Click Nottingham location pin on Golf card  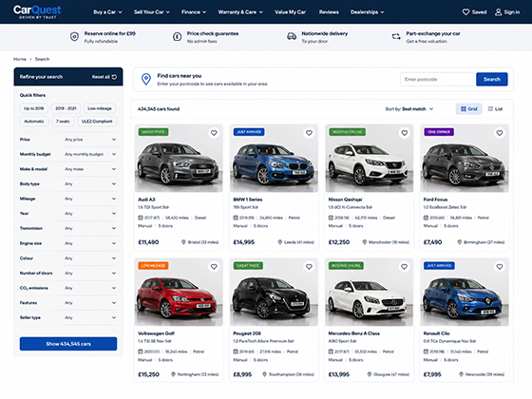(x=173, y=374)
